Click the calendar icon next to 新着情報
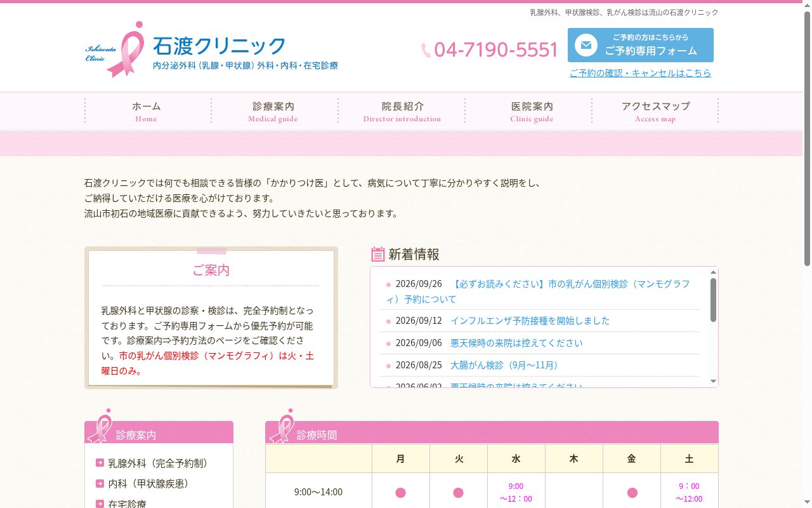The height and width of the screenshot is (508, 812). tap(378, 254)
